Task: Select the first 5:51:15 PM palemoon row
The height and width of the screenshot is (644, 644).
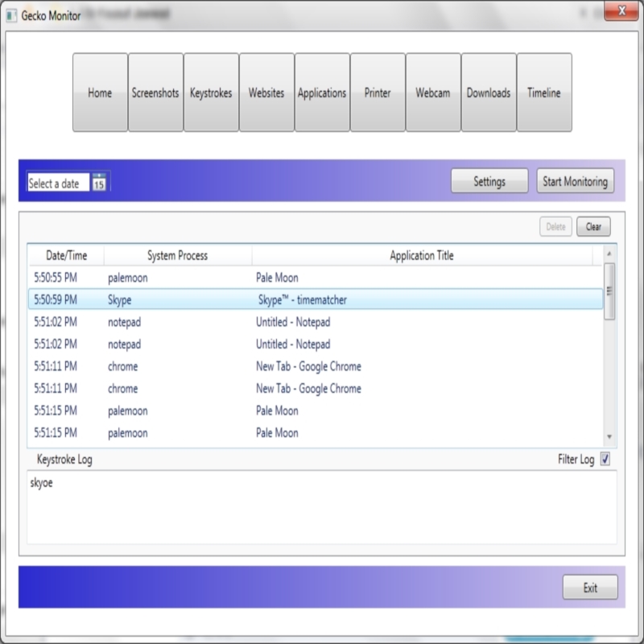Action: click(x=316, y=411)
